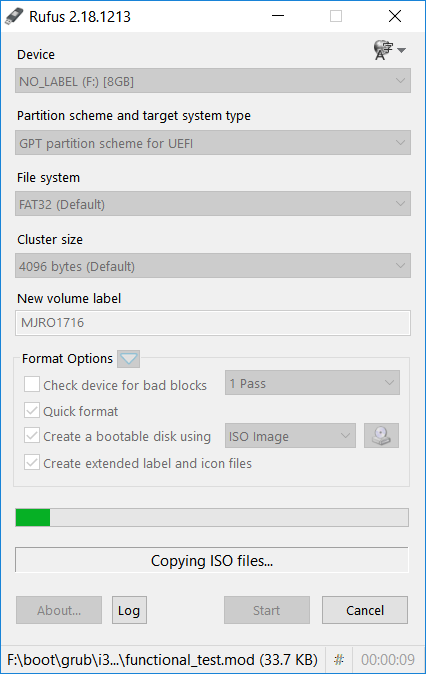
Task: Click the MJRO1716 volume label field
Action: tap(213, 323)
